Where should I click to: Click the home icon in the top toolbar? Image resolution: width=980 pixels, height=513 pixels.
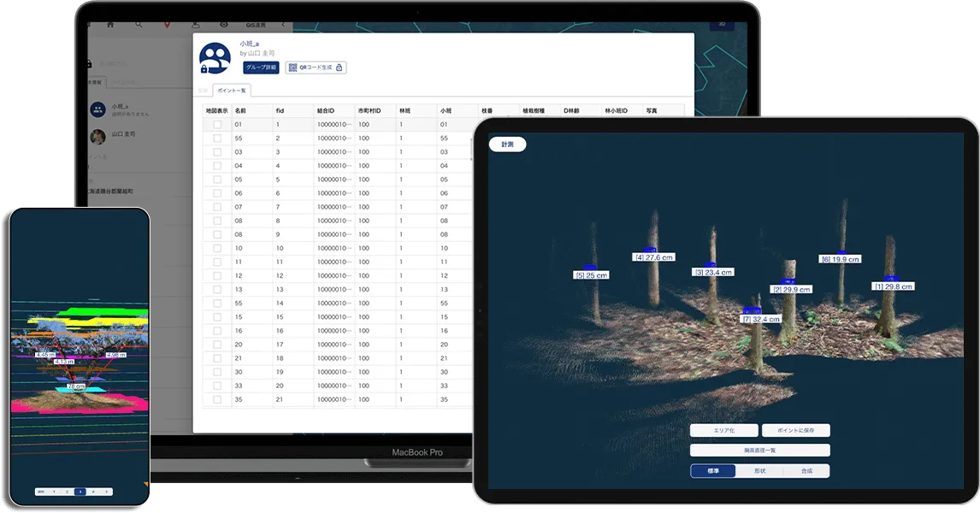112,25
